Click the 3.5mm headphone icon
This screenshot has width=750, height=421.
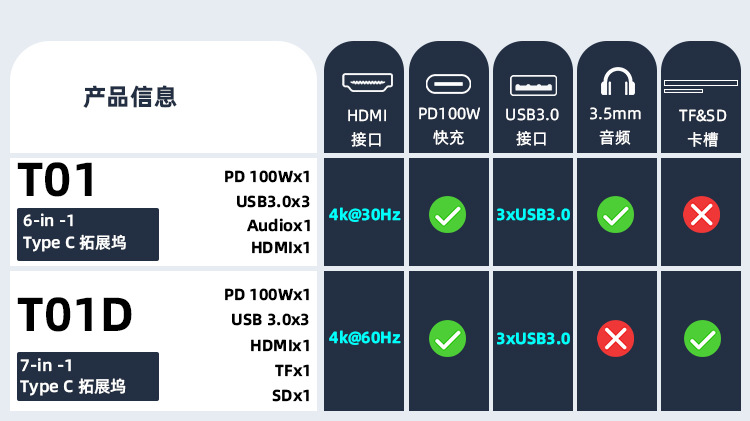615,82
